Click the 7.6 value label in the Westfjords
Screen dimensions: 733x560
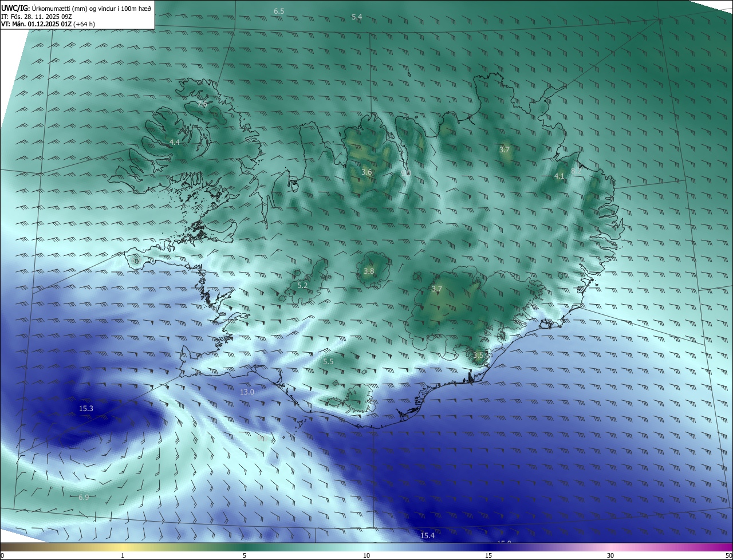[x=203, y=104]
